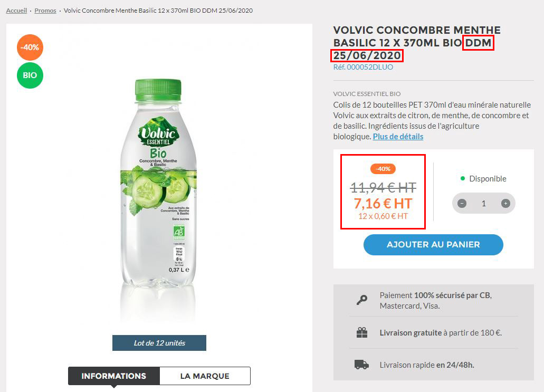
Task: Click the minus quantity button
Action: pos(462,203)
